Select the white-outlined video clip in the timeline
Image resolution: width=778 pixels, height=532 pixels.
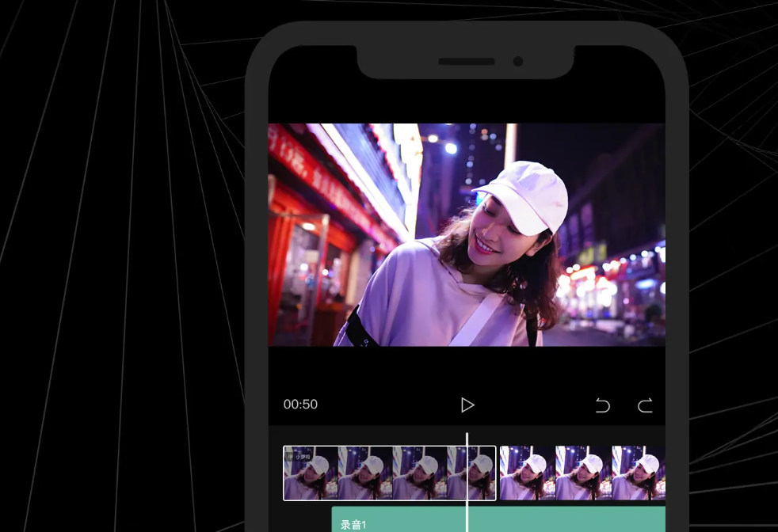[x=390, y=473]
